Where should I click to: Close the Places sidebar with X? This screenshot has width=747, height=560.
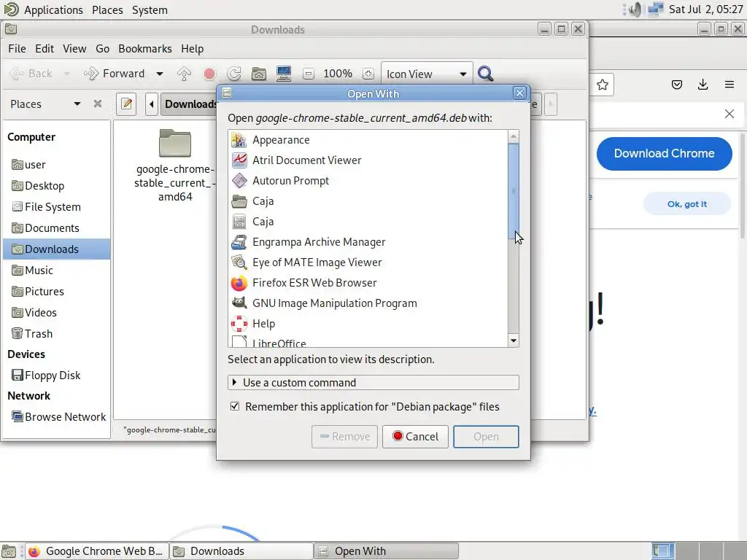(x=98, y=104)
